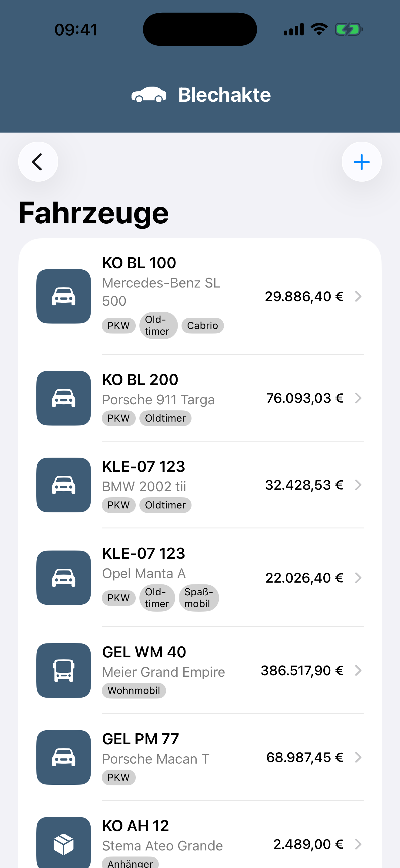The height and width of the screenshot is (868, 400).
Task: Add a new vehicle with plus icon
Action: point(362,162)
